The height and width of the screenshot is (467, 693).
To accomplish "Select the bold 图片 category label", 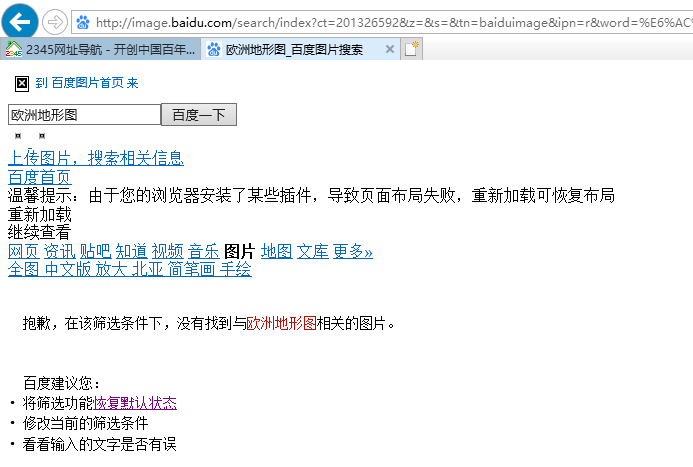I will point(240,251).
